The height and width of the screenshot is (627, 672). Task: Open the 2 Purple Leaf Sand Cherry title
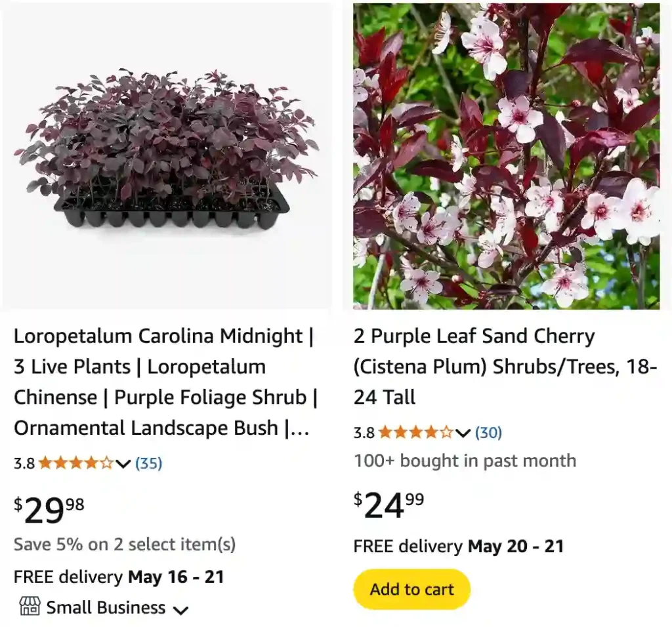pyautogui.click(x=499, y=367)
